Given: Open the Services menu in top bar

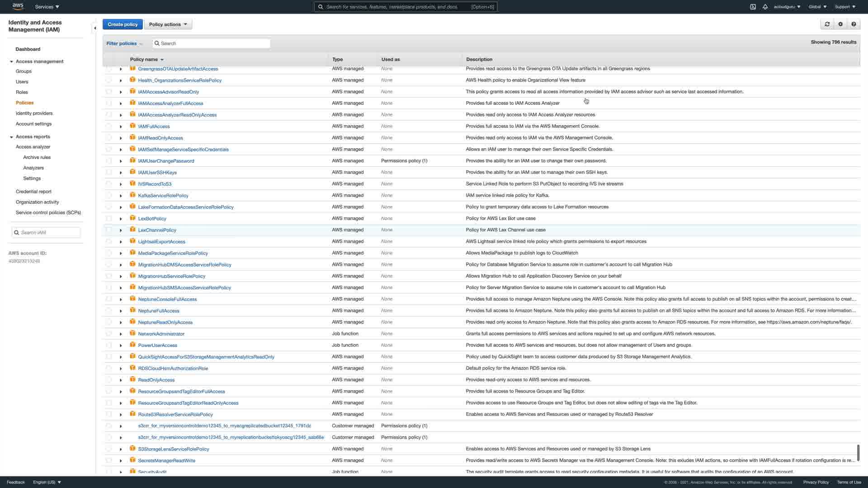Looking at the screenshot, I should (47, 7).
